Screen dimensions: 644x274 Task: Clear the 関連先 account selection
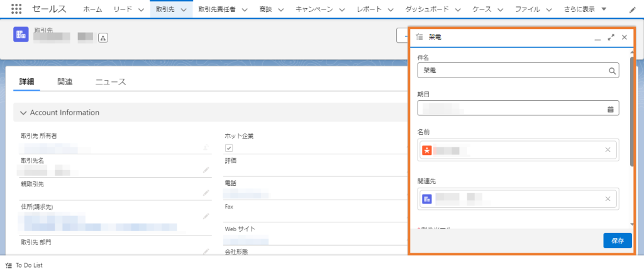tap(608, 199)
